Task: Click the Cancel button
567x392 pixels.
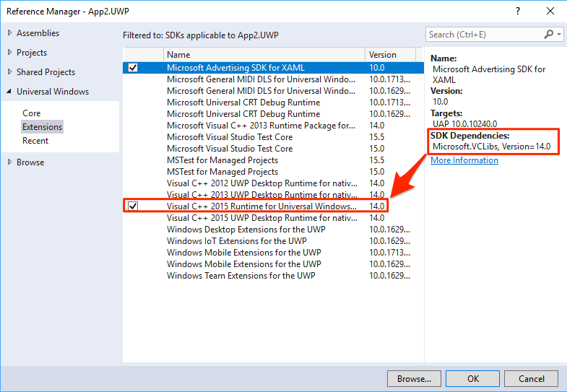Action: click(531, 378)
